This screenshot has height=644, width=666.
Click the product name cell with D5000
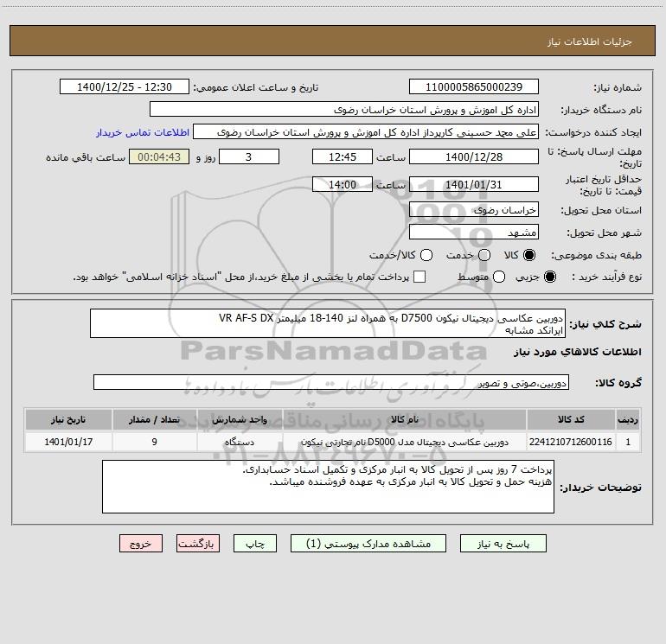point(405,442)
